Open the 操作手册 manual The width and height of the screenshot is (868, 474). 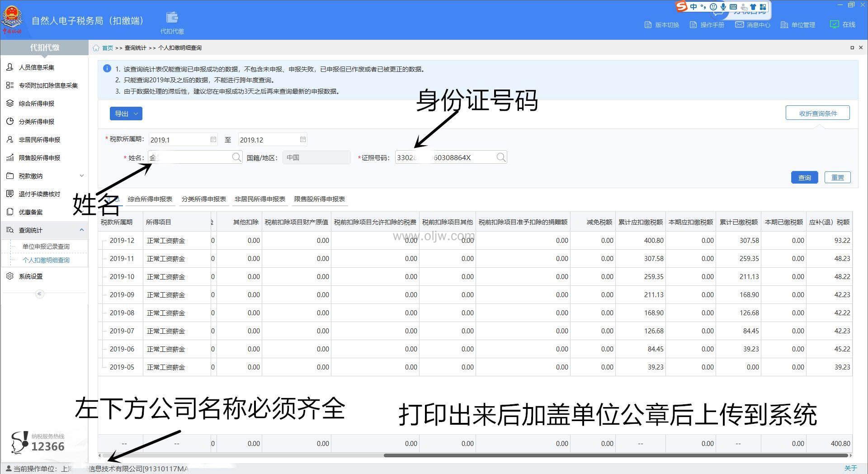(707, 25)
